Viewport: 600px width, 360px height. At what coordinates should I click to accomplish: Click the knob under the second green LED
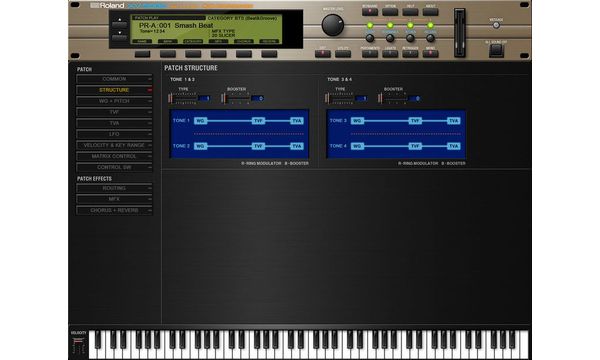pos(390,38)
